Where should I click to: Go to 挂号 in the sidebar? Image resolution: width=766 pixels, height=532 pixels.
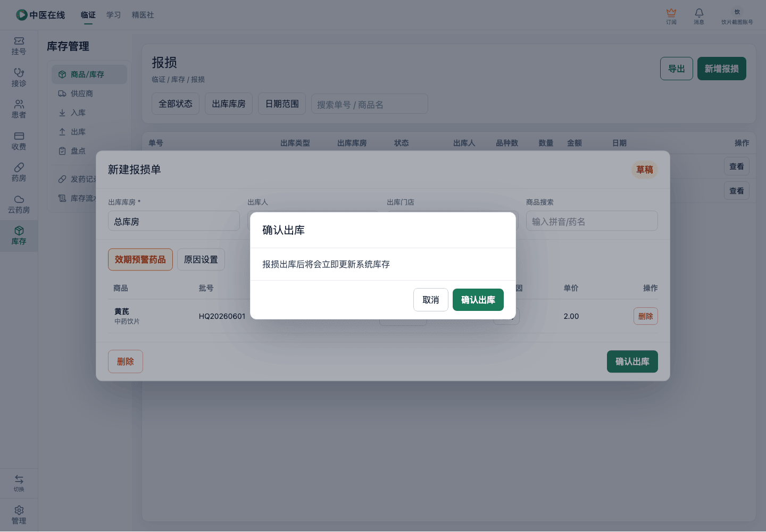[19, 46]
